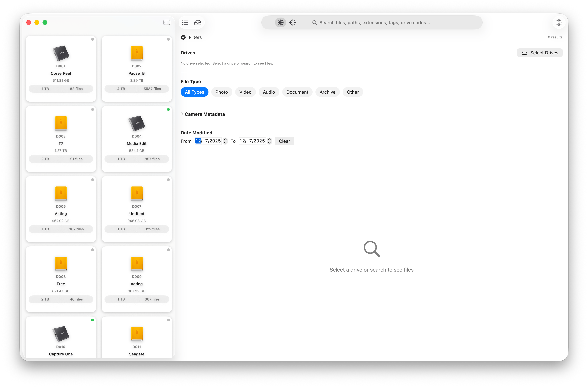
Task: Toggle the sidebar panel icon
Action: 167,22
